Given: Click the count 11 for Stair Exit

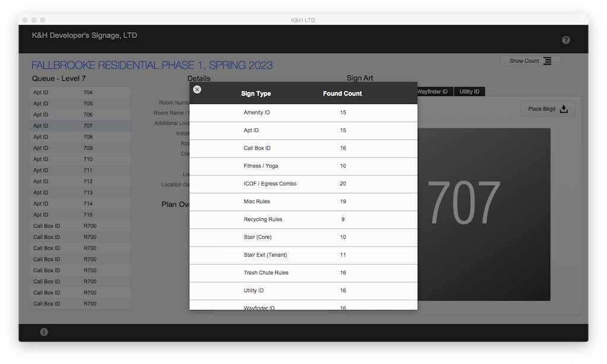Looking at the screenshot, I should click(x=343, y=255).
